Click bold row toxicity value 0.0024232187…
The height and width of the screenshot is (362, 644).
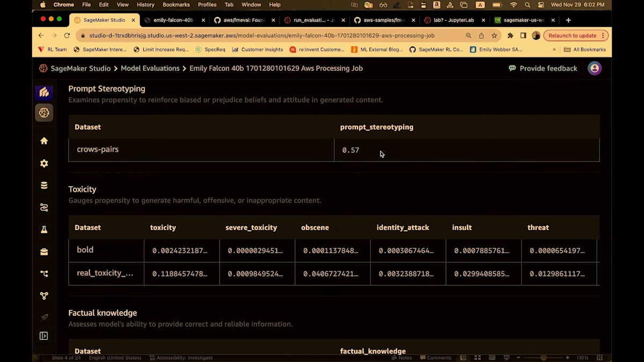[180, 250]
